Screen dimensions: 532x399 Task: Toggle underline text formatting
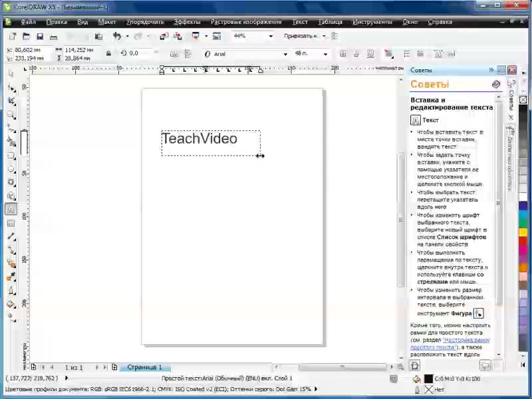pos(370,54)
